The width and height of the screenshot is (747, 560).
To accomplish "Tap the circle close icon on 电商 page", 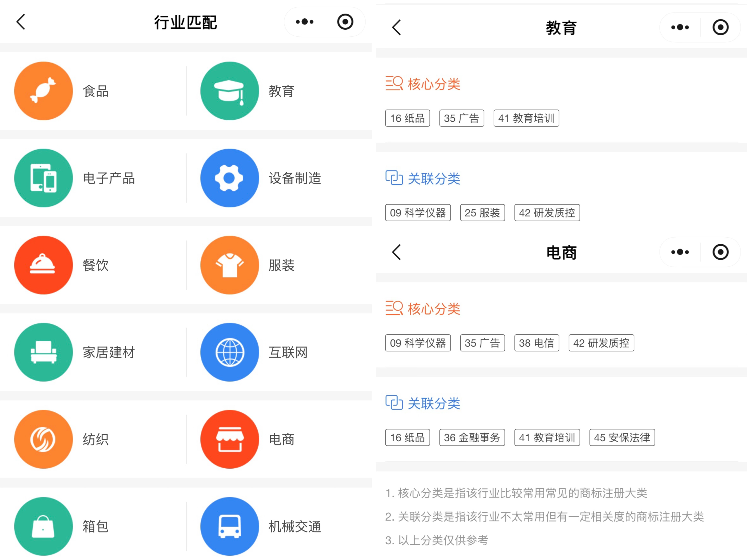I will pyautogui.click(x=721, y=252).
